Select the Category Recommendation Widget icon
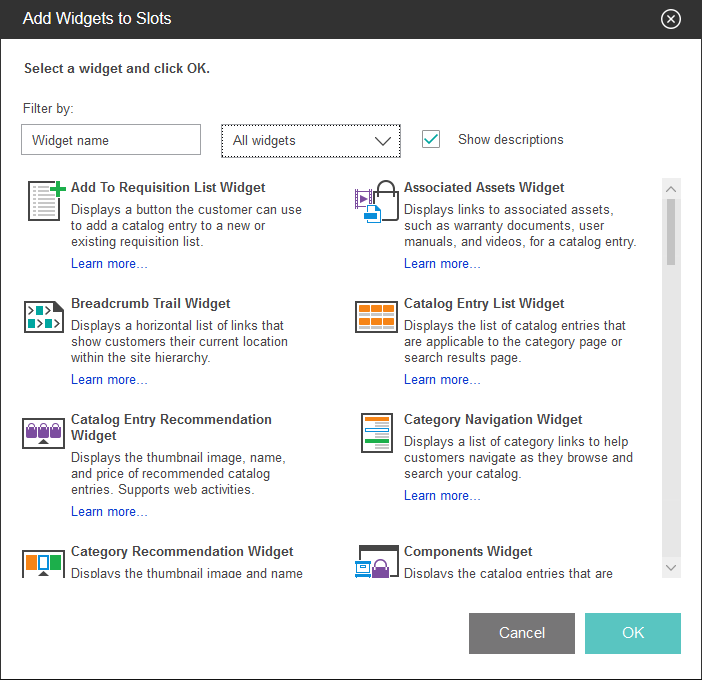Viewport: 702px width, 680px height. point(43,563)
